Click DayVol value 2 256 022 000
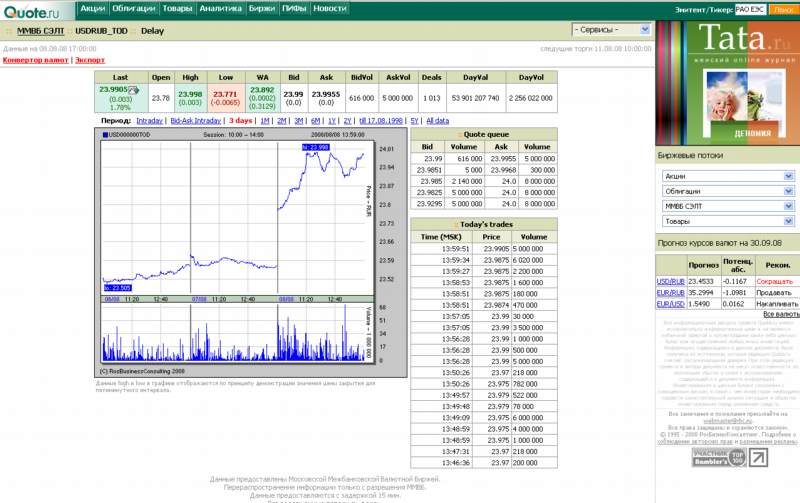800x503 pixels. [531, 98]
